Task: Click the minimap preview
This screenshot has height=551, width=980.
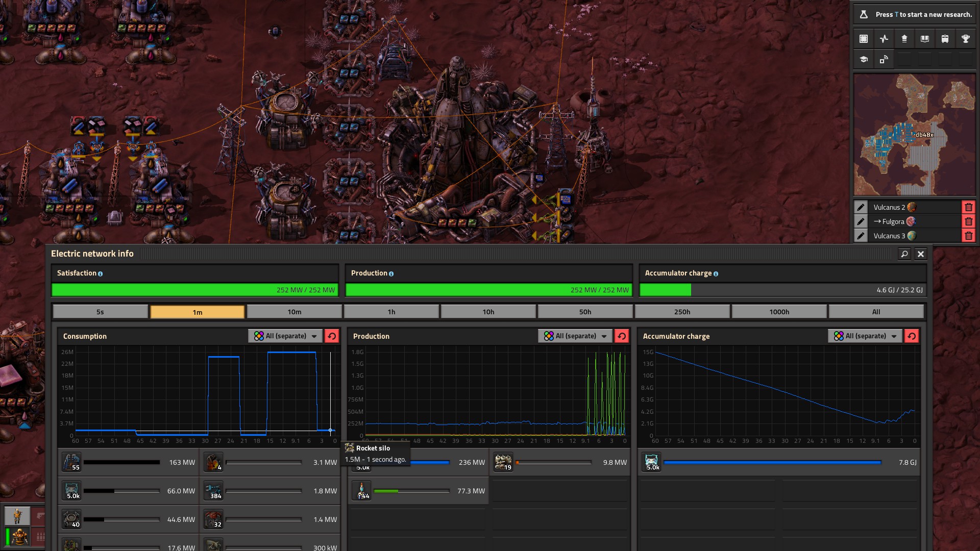Action: point(914,135)
